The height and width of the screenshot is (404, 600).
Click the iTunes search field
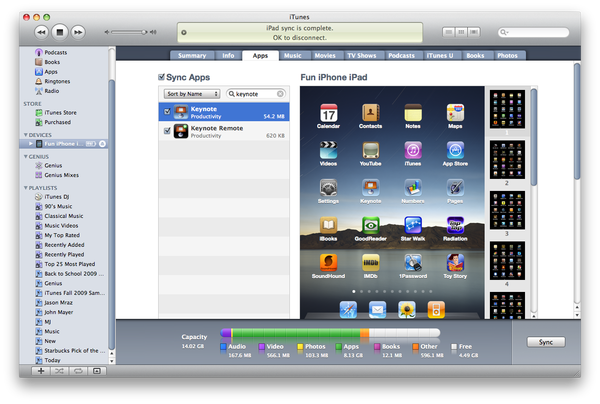click(533, 33)
